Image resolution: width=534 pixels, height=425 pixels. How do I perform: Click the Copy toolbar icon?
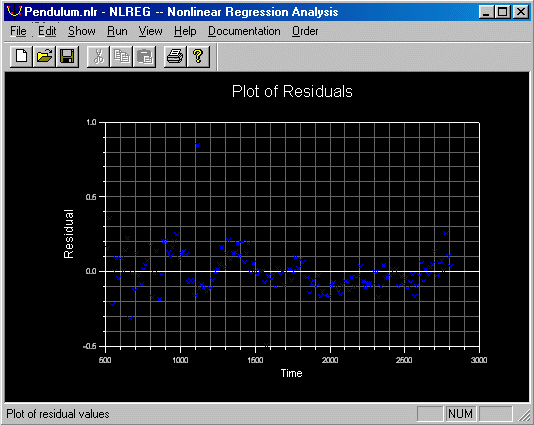(x=122, y=56)
